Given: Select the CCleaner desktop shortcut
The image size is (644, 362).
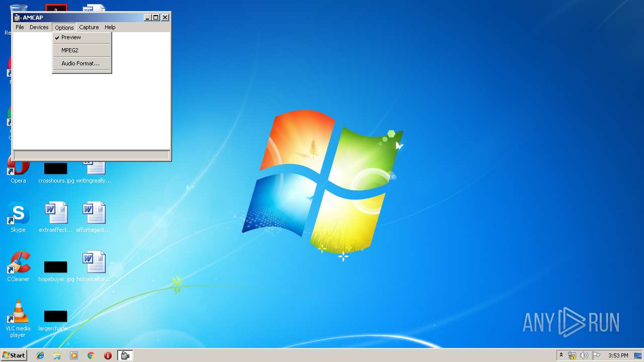Looking at the screenshot, I should 18,267.
